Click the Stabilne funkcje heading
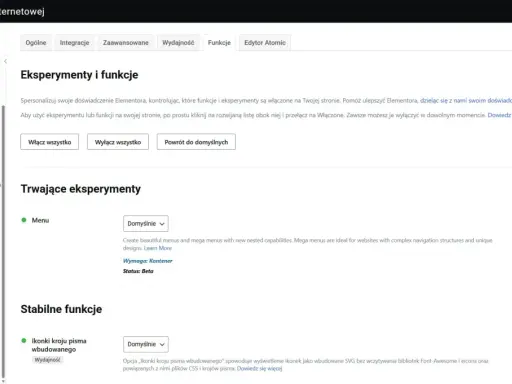512x384 pixels. (x=61, y=309)
